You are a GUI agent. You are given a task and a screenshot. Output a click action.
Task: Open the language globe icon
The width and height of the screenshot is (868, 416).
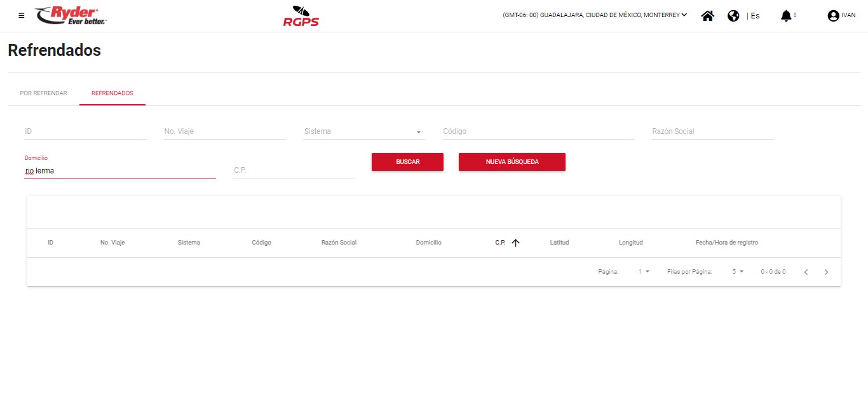[x=733, y=16]
